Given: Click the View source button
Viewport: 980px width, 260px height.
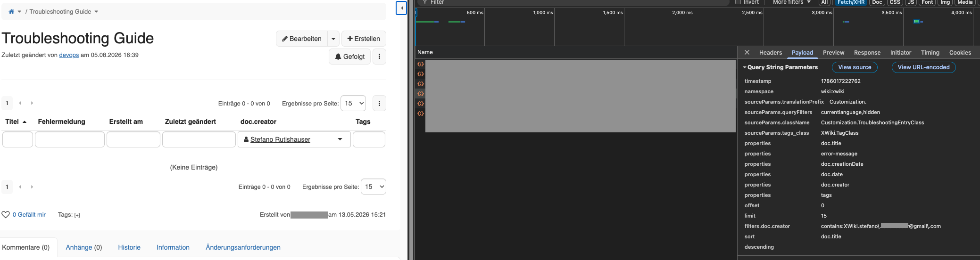Looking at the screenshot, I should point(855,67).
